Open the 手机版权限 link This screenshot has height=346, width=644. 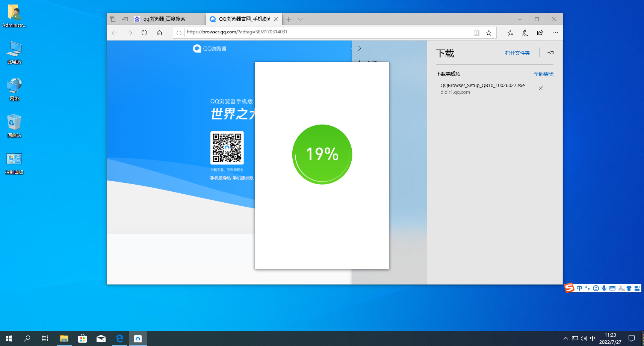243,178
